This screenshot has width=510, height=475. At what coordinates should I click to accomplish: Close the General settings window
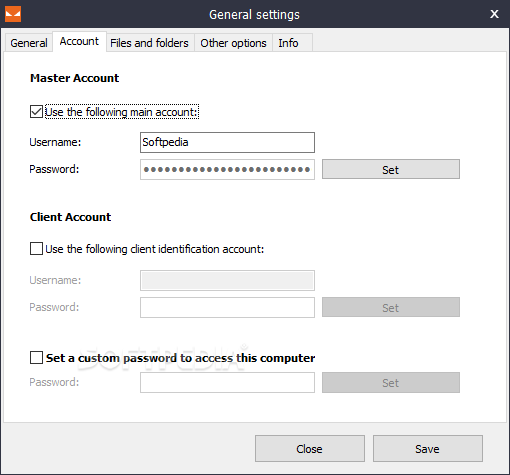494,14
